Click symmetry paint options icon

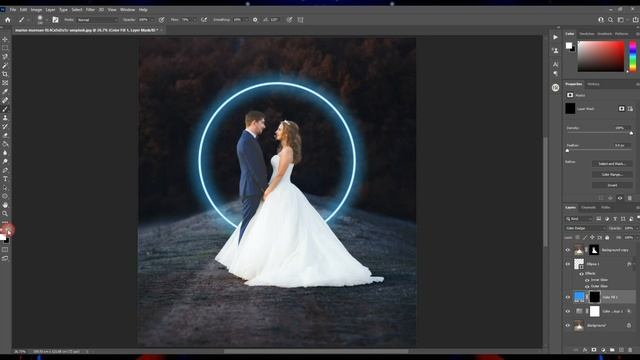pyautogui.click(x=300, y=20)
